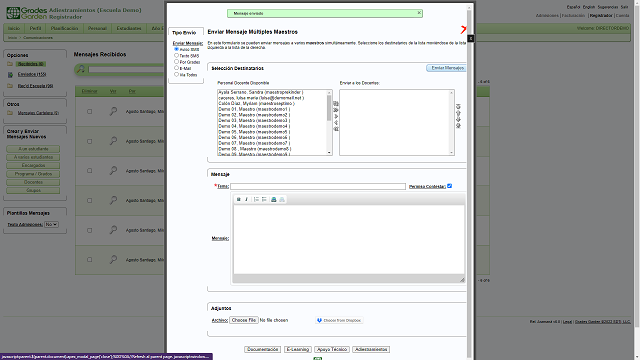This screenshot has height=360, width=640.
Task: Click the Recibidos folder icon
Action: coord(10,64)
